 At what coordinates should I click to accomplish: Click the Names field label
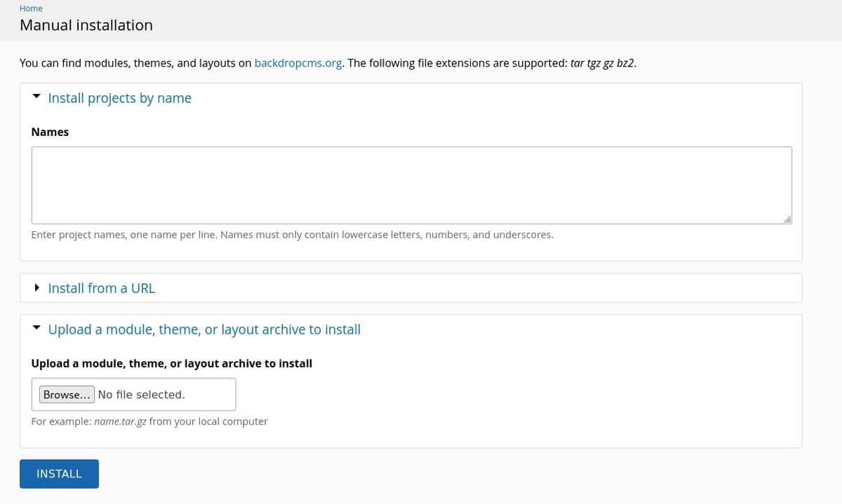[50, 132]
